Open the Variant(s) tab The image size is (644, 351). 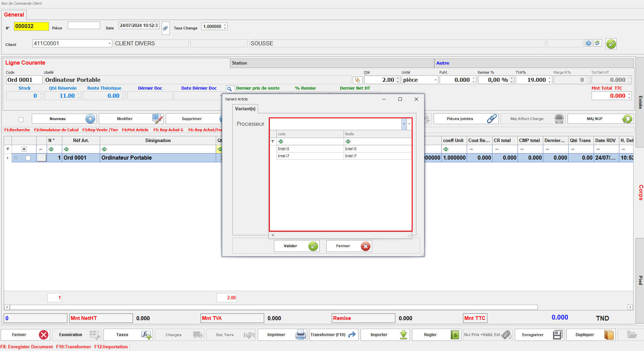tap(245, 109)
